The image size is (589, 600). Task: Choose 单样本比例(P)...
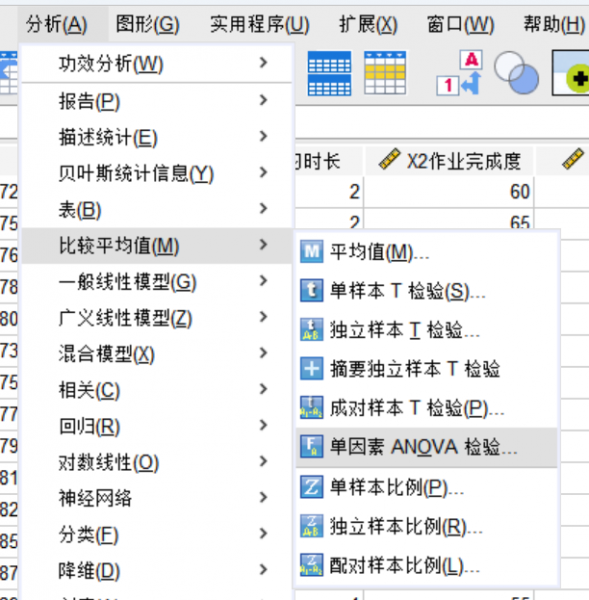pyautogui.click(x=426, y=487)
